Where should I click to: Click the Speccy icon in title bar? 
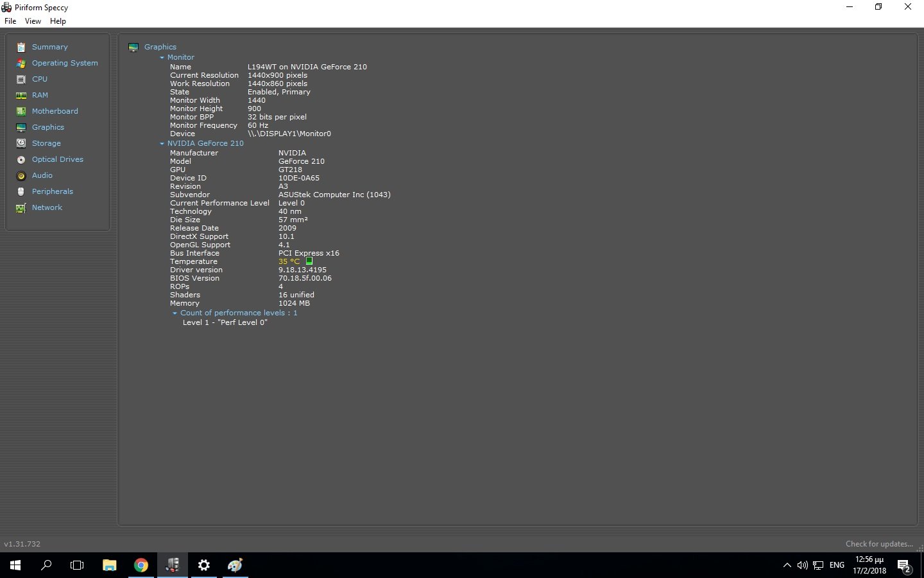point(6,7)
